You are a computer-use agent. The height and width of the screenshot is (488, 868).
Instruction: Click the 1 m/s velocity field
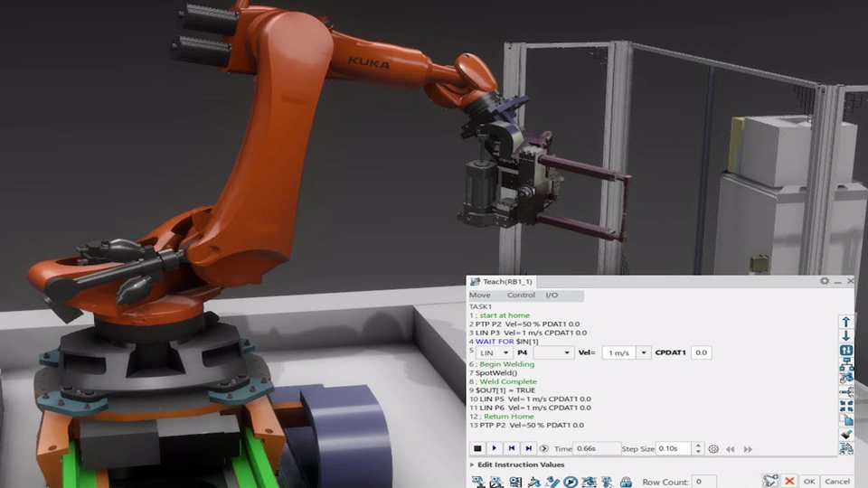coord(618,352)
